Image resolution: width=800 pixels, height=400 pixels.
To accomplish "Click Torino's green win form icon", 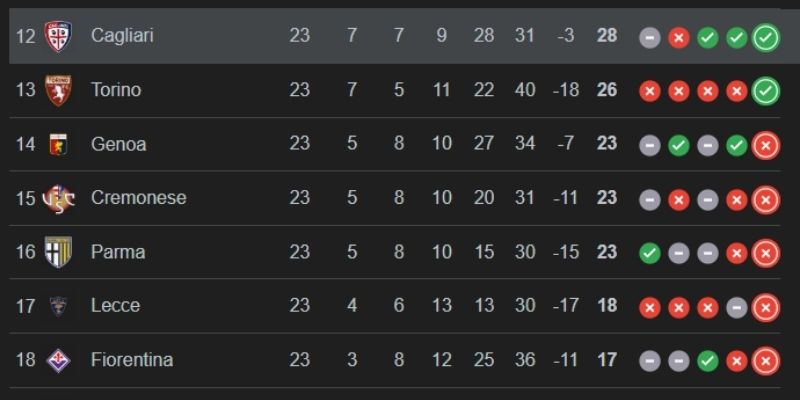I will coord(766,91).
